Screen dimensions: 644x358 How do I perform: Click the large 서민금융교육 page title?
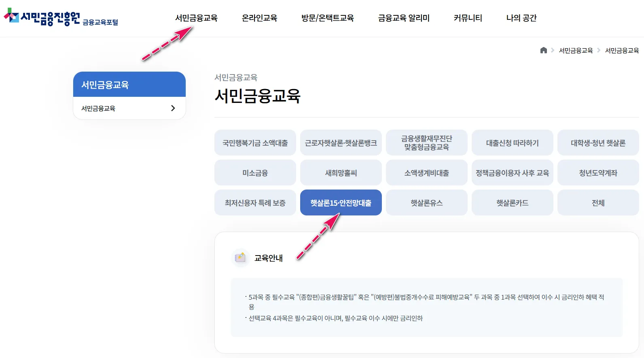[x=257, y=96]
